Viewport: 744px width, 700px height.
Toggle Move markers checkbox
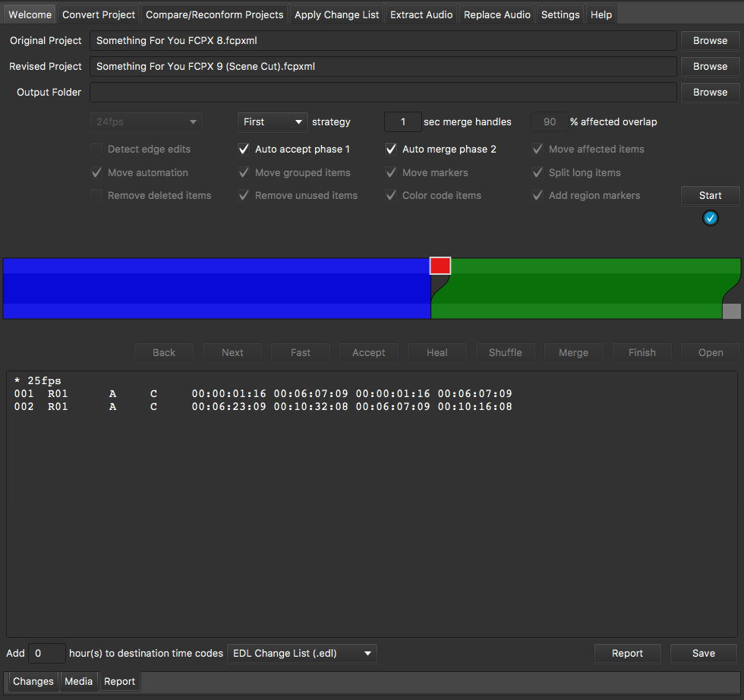[x=390, y=173]
